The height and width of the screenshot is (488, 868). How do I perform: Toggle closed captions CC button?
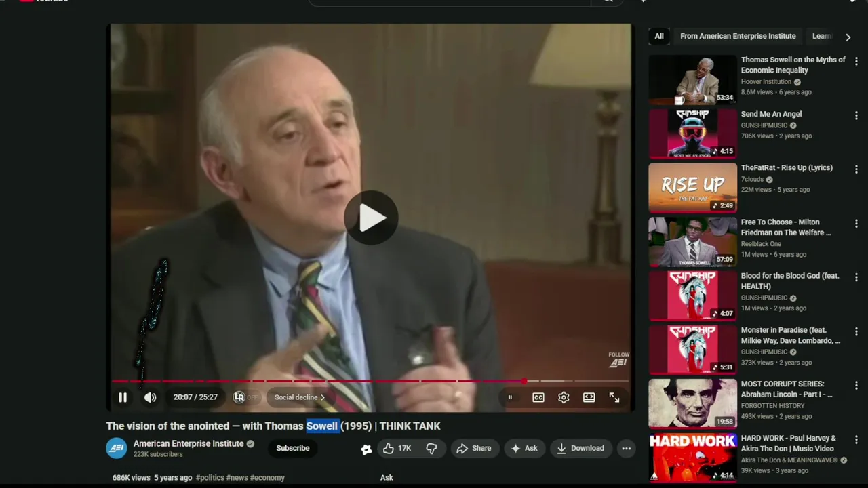[538, 398]
